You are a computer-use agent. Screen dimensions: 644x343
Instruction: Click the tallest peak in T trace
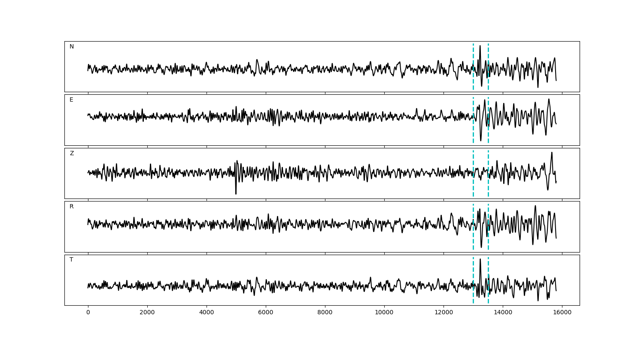point(480,260)
